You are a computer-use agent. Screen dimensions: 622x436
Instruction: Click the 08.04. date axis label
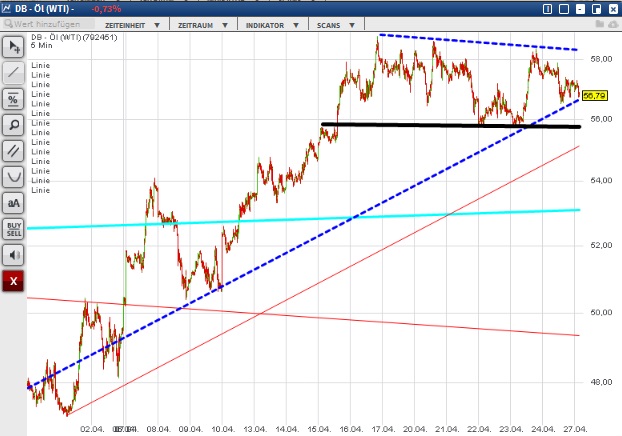point(158,429)
